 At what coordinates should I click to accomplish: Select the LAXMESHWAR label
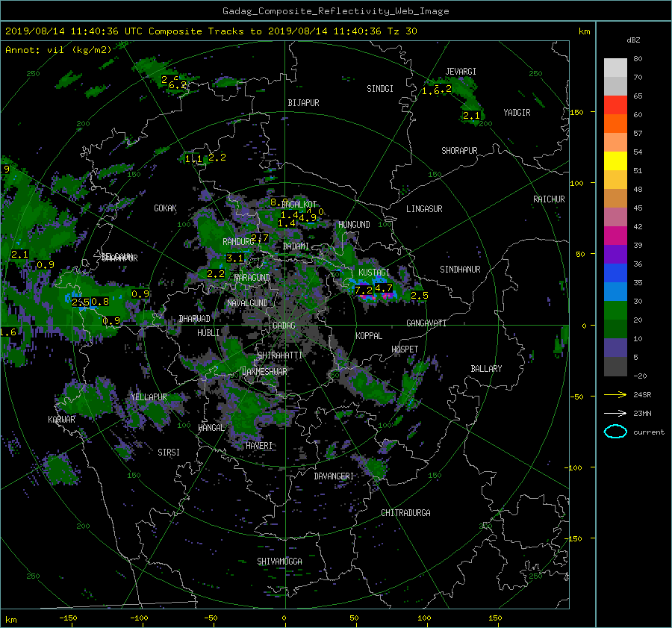pyautogui.click(x=264, y=372)
